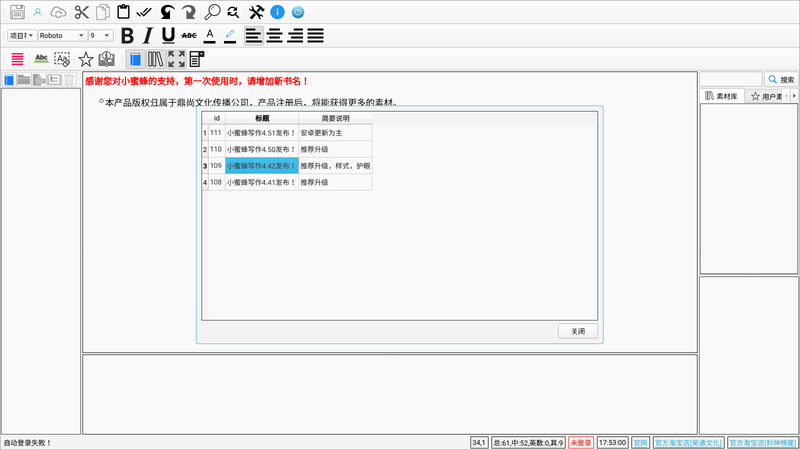Click the magnifier find icon
Image resolution: width=800 pixels, height=450 pixels.
pyautogui.click(x=212, y=12)
